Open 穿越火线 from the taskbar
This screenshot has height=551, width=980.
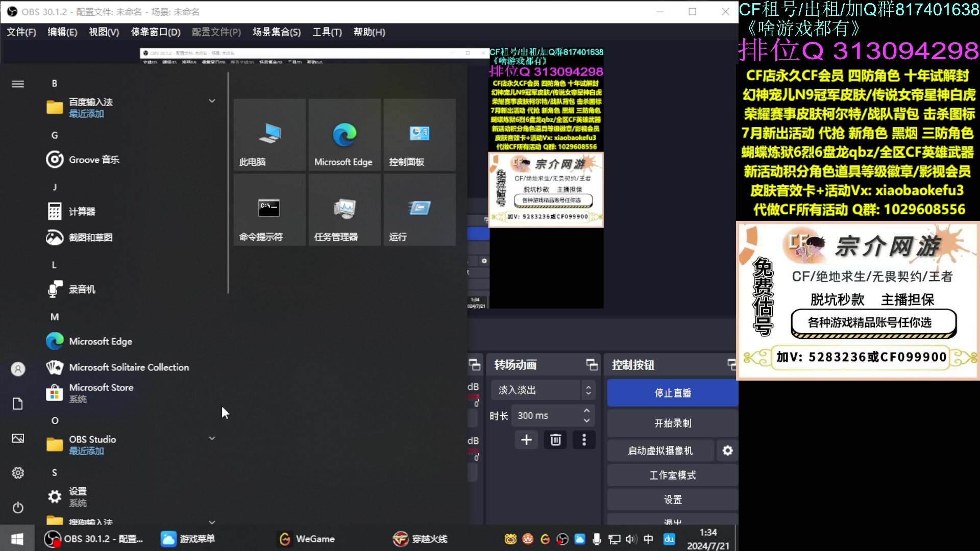pos(420,539)
